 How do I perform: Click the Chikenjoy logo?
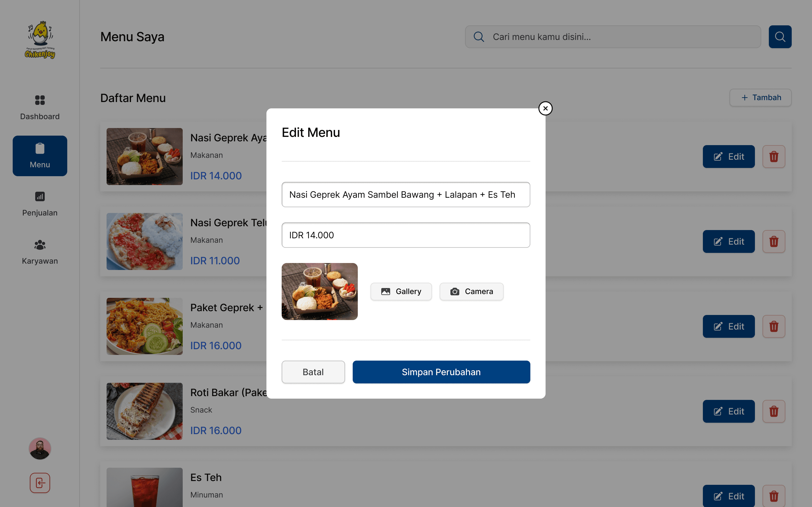(40, 40)
